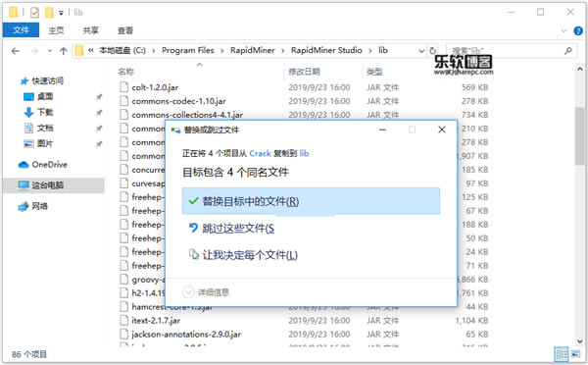
Task: Click the search magnifier icon
Action: coord(568,50)
